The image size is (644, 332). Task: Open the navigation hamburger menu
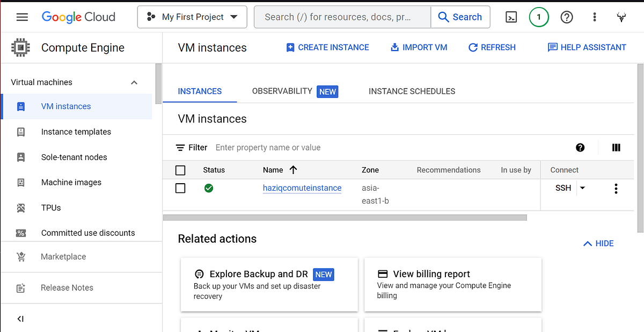click(x=22, y=17)
